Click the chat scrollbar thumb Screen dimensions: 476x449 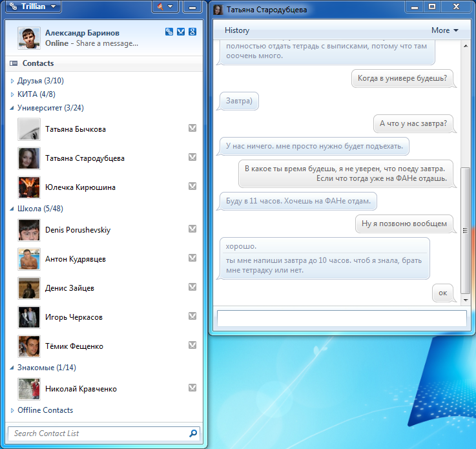click(x=466, y=230)
